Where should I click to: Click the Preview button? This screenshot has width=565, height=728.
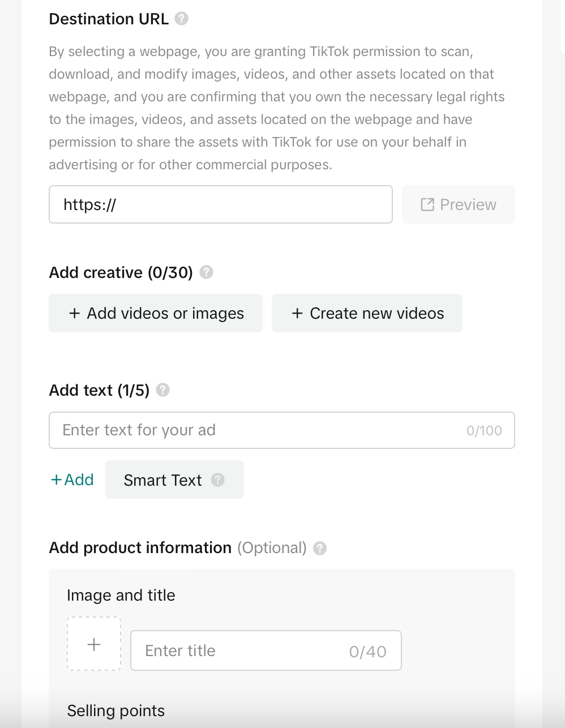tap(459, 204)
